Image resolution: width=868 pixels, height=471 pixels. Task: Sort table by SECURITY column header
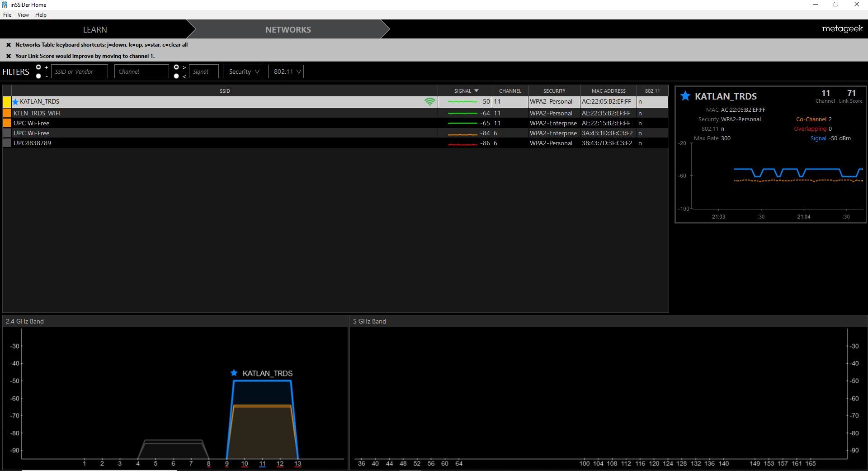pyautogui.click(x=554, y=91)
